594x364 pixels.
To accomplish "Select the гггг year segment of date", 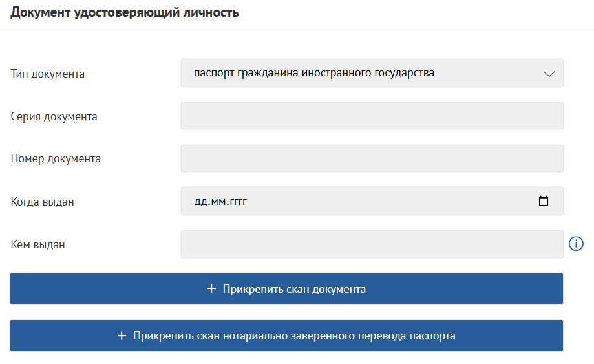I will pyautogui.click(x=237, y=202).
